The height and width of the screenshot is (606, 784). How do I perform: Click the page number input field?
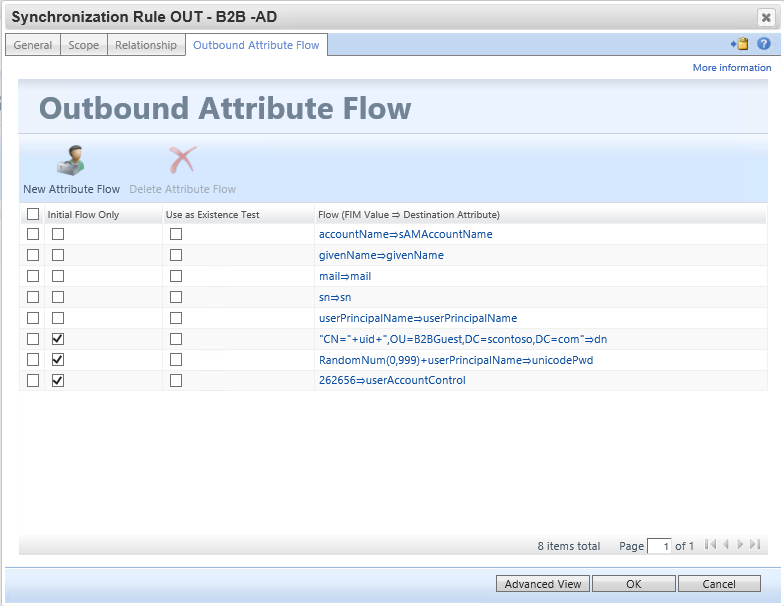click(659, 546)
